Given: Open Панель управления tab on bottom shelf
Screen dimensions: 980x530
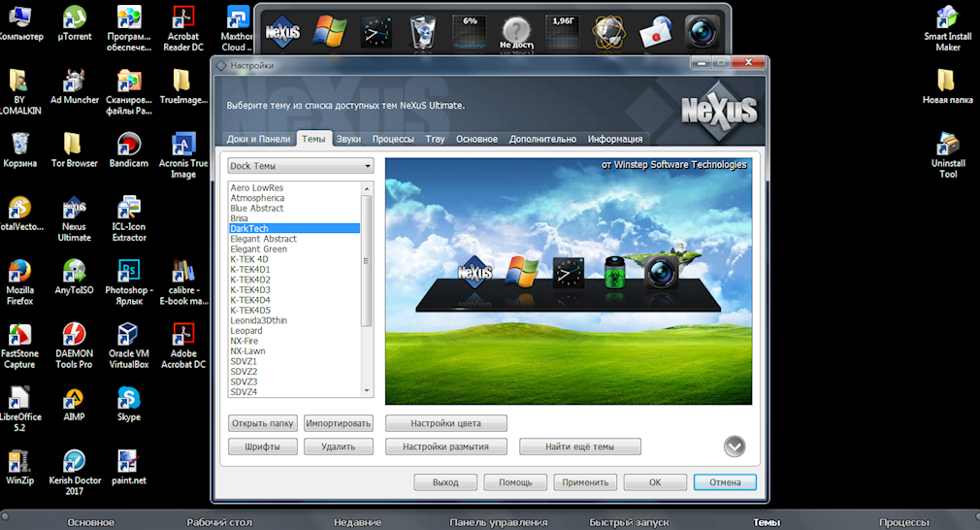Looking at the screenshot, I should (498, 522).
